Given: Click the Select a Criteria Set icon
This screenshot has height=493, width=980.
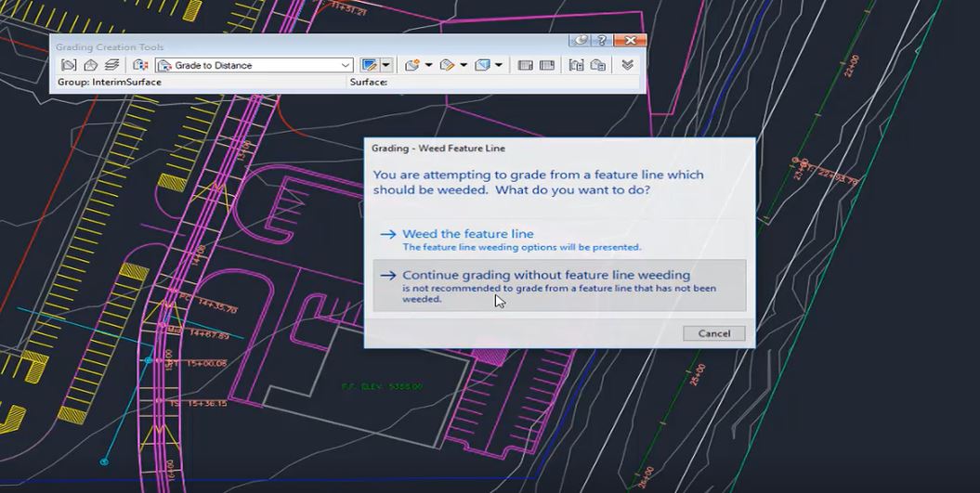Looking at the screenshot, I should click(x=140, y=65).
